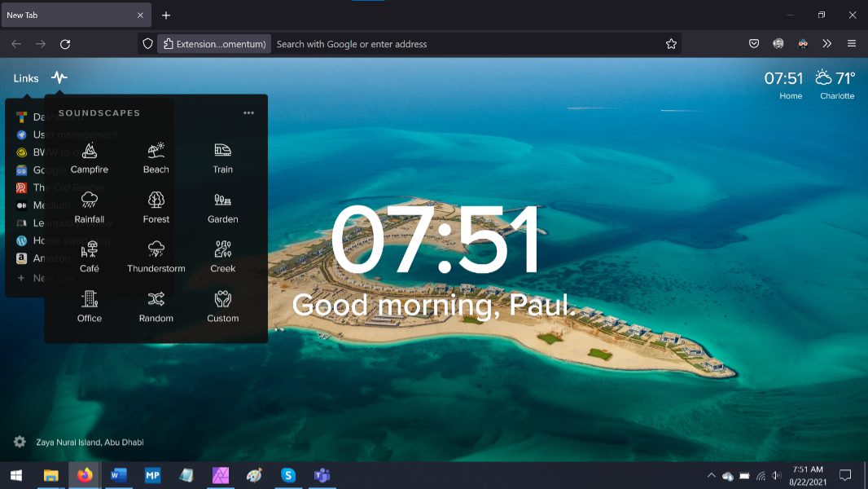Choose the Forest soundscape
This screenshot has width=868, height=489.
click(x=156, y=208)
